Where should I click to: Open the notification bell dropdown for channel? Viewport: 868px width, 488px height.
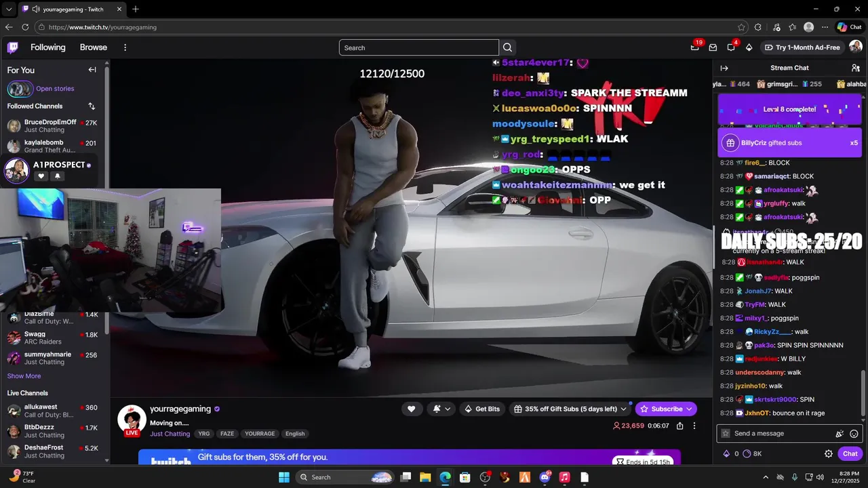442,409
